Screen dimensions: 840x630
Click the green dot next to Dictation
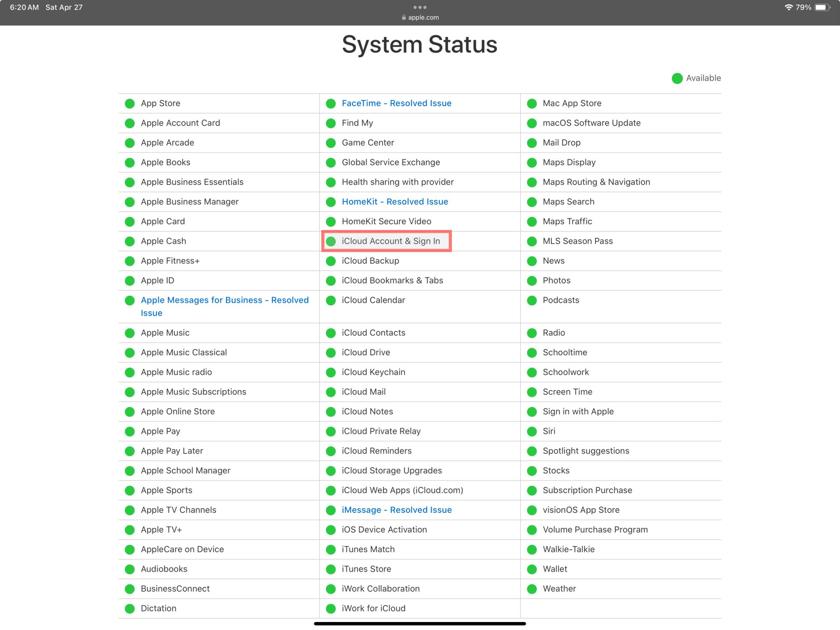pos(130,609)
